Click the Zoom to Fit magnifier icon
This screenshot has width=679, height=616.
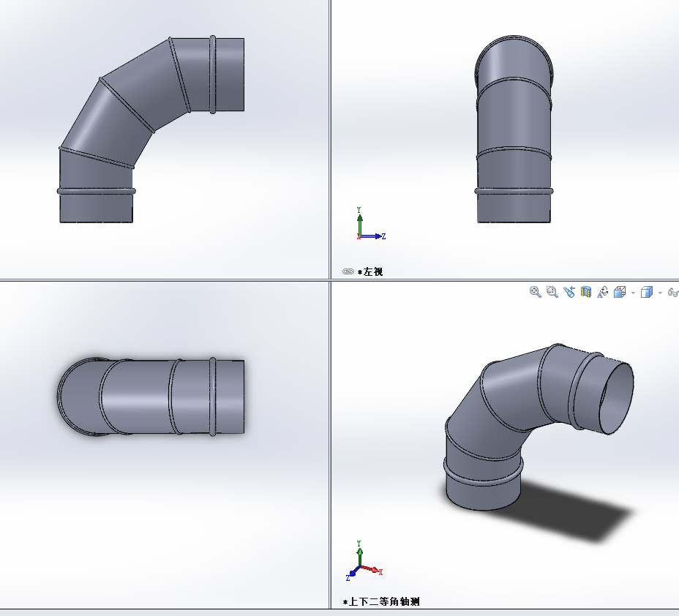point(536,292)
